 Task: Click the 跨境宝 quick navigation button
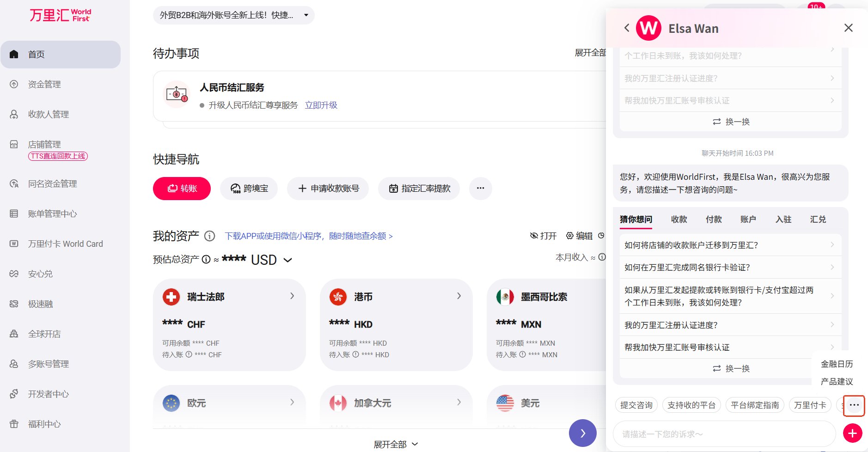[x=249, y=188]
